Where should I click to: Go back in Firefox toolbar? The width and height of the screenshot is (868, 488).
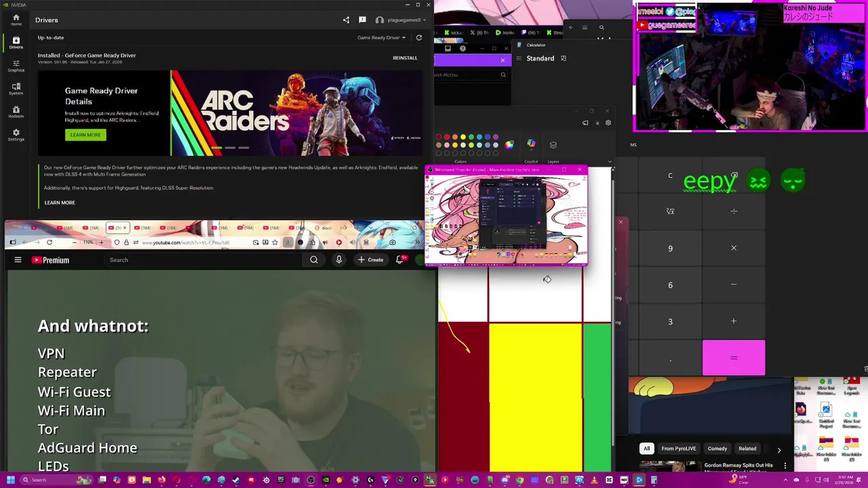24,243
